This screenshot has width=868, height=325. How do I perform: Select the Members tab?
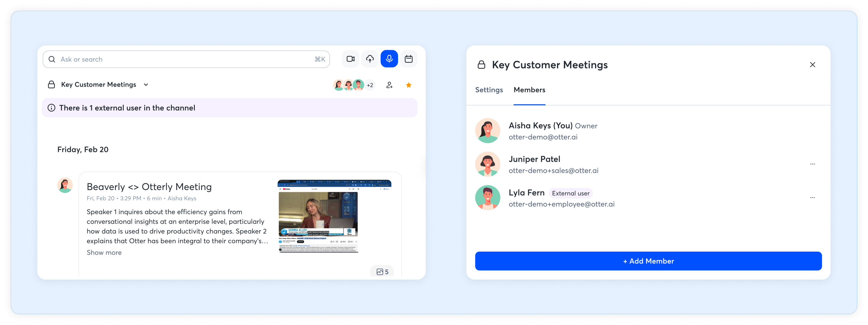[x=529, y=90]
